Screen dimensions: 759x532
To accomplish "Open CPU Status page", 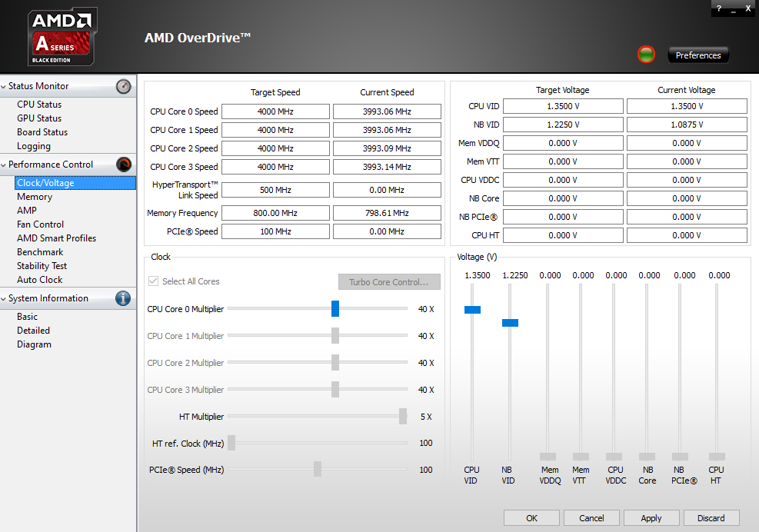I will pyautogui.click(x=39, y=104).
